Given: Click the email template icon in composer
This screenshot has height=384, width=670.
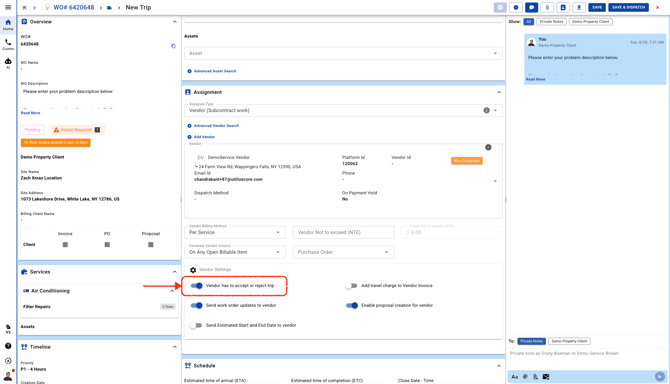Looking at the screenshot, I should point(546,377).
